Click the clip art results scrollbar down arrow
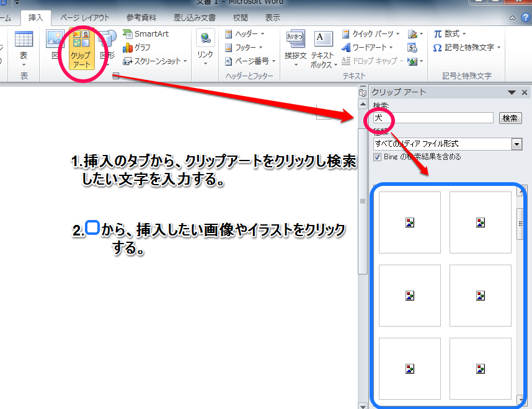532x409 pixels. click(521, 399)
